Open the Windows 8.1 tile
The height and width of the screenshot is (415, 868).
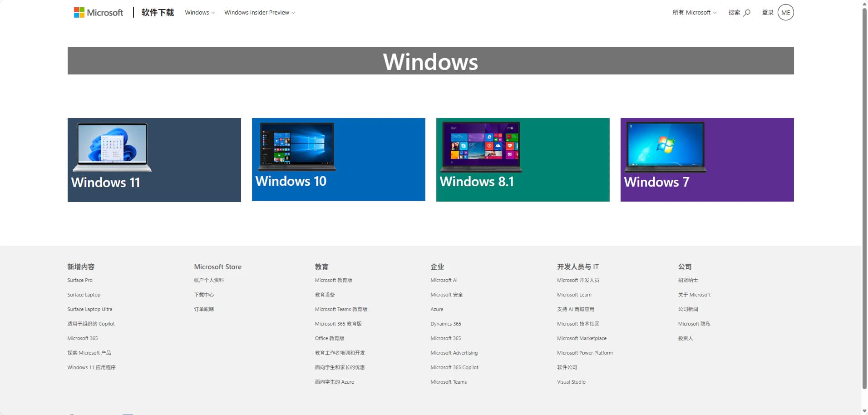pyautogui.click(x=523, y=160)
